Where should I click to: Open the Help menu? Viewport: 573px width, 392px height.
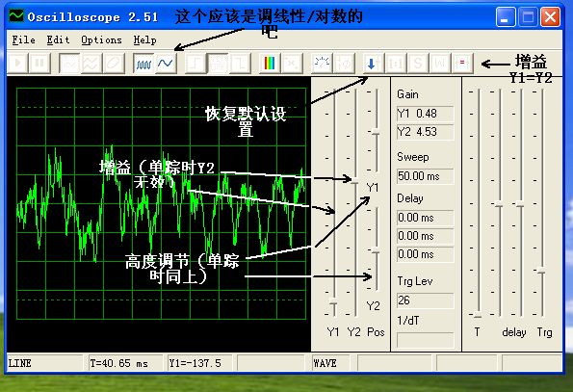tap(144, 39)
